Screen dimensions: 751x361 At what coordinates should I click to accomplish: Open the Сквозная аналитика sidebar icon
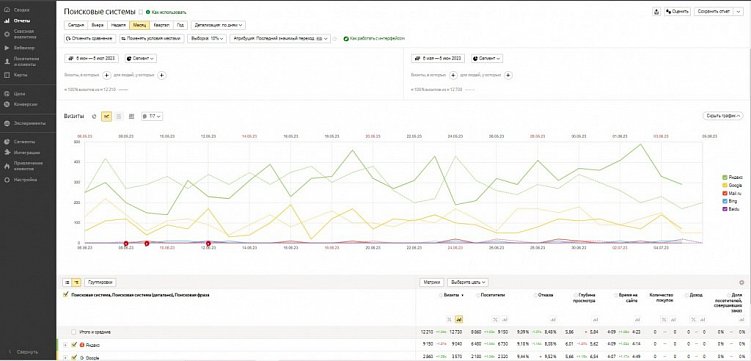pos(7,34)
